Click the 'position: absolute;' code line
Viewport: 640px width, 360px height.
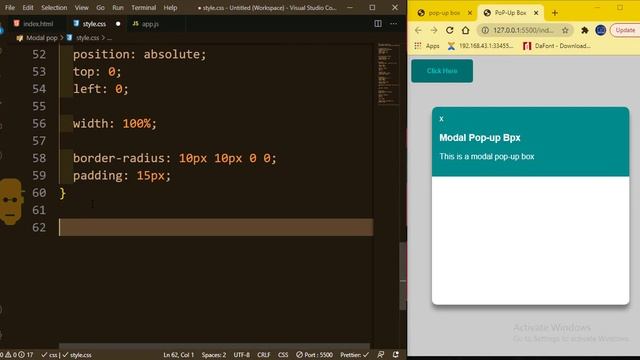(x=140, y=54)
